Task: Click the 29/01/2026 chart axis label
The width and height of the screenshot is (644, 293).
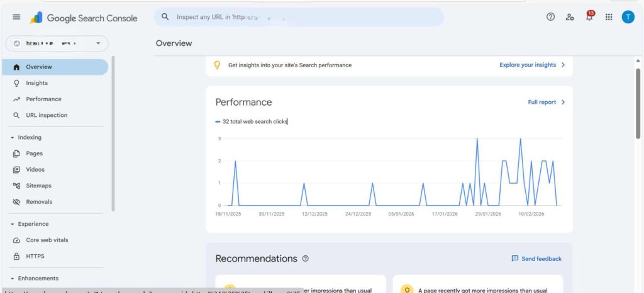Action: [x=488, y=214]
